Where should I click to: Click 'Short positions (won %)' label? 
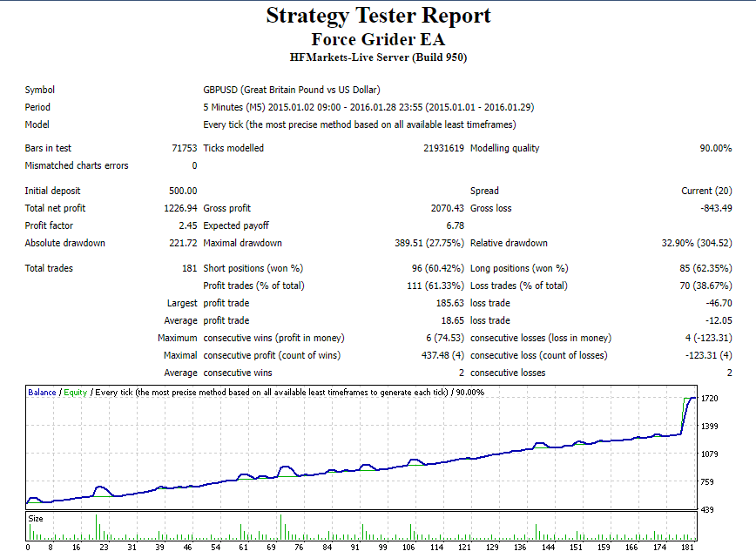[x=253, y=269]
